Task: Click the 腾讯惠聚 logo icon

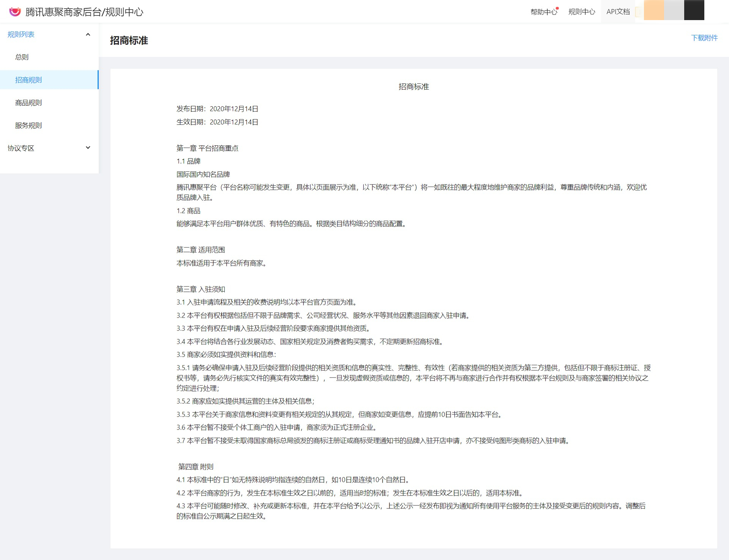Action: point(15,12)
